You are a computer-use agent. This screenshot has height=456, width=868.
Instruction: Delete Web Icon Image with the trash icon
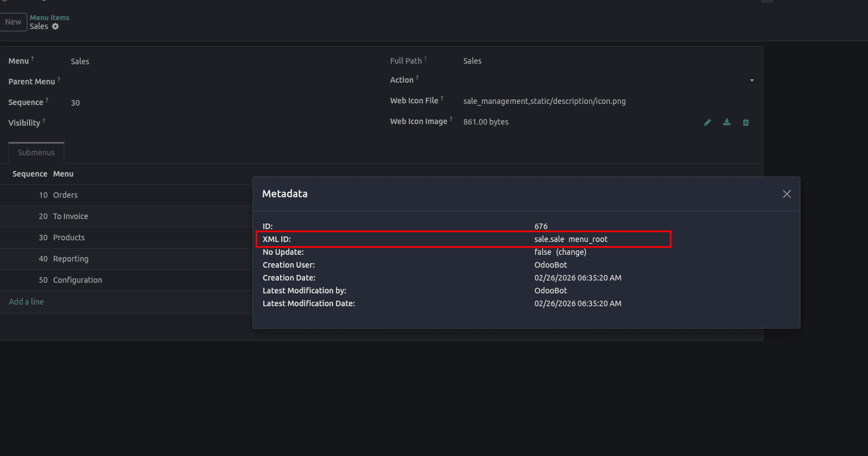coord(746,122)
